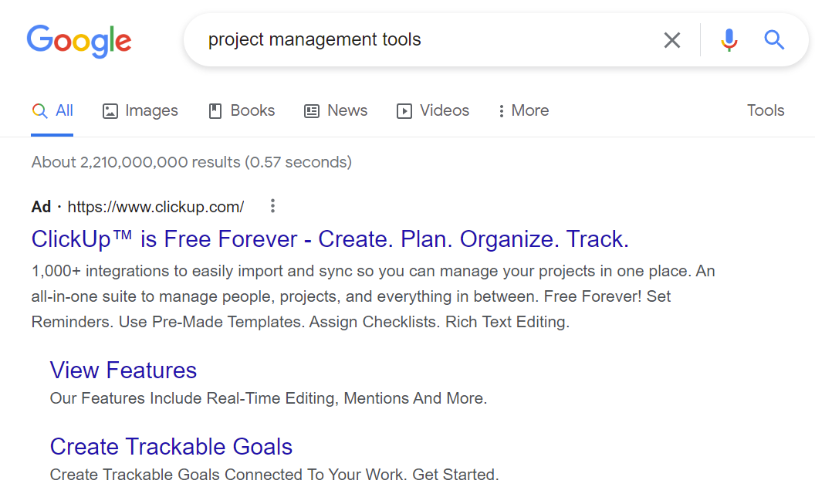
Task: Open the ad's three-dot options menu
Action: pos(272,206)
